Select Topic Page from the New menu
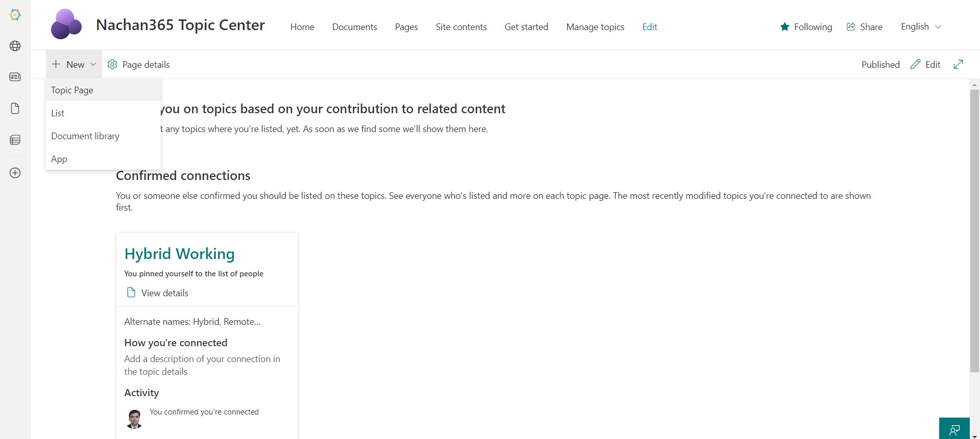Image resolution: width=980 pixels, height=439 pixels. [72, 90]
